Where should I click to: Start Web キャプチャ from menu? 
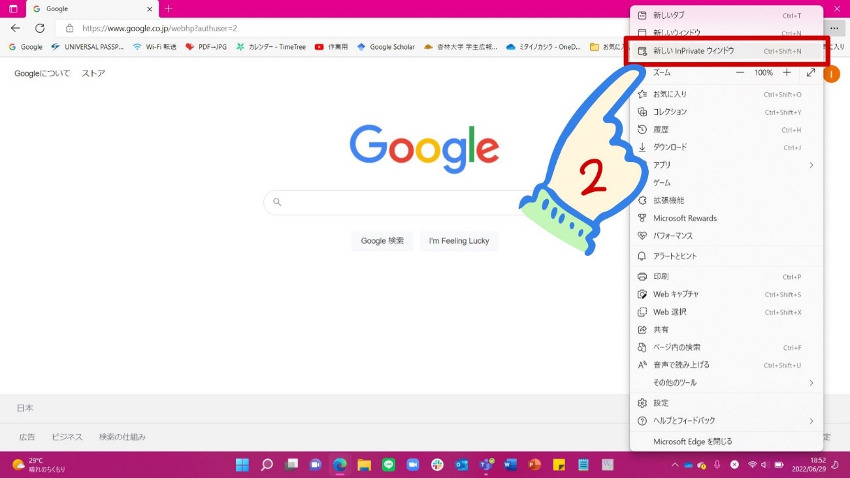click(x=726, y=294)
